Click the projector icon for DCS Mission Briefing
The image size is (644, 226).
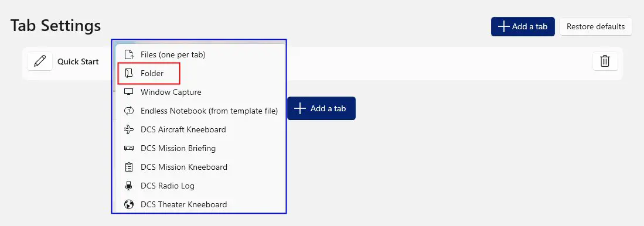(x=129, y=148)
